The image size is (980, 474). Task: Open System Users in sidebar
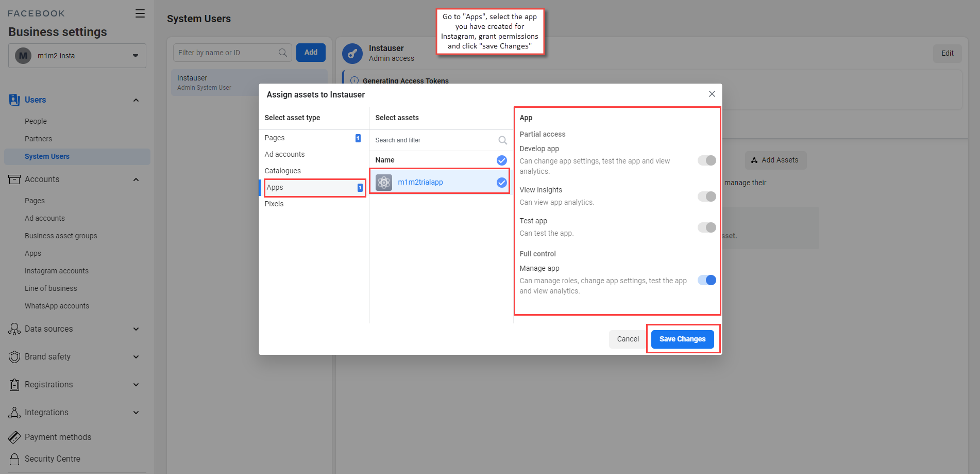click(x=77, y=157)
